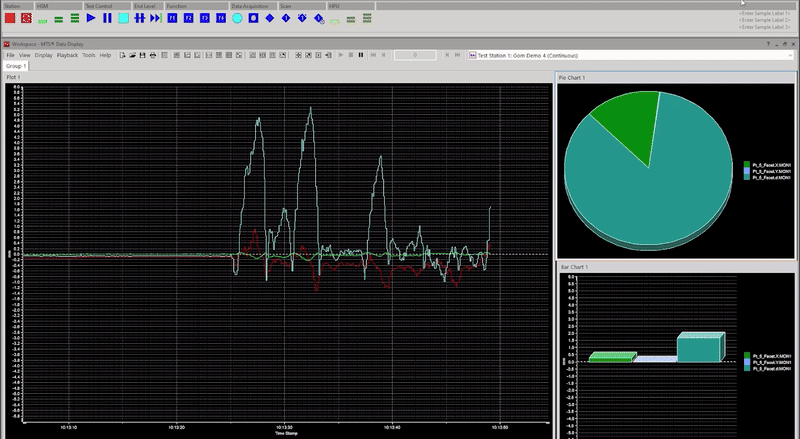Click the playback pause button in workspace toolbar

[x=361, y=55]
